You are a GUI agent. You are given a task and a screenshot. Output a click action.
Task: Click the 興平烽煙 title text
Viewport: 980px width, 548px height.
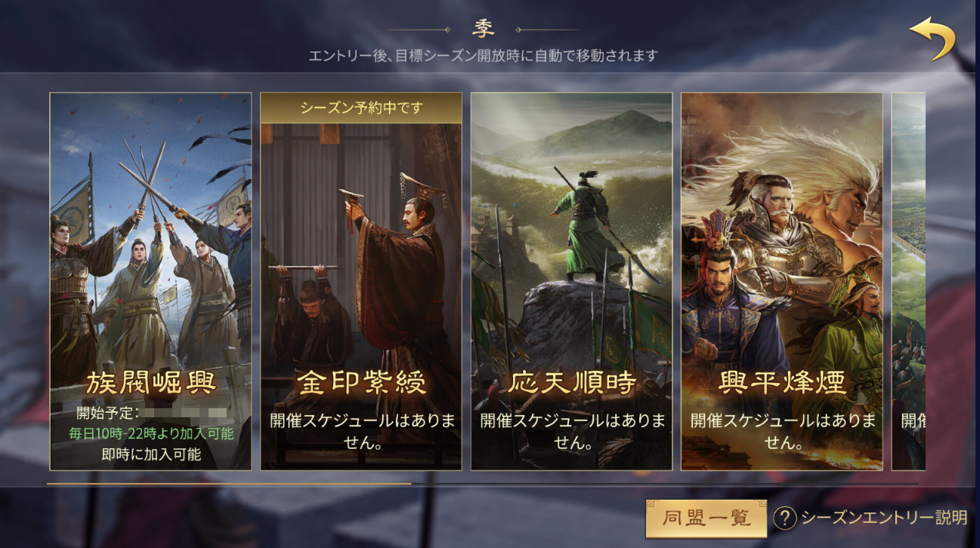tap(782, 384)
